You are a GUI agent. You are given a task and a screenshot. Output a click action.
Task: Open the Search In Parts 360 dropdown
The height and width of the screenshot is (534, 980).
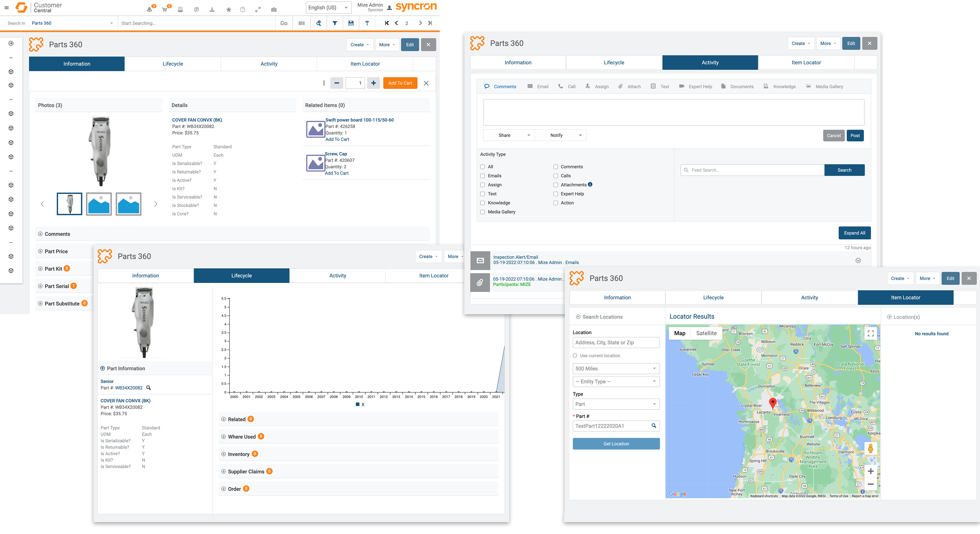point(72,23)
